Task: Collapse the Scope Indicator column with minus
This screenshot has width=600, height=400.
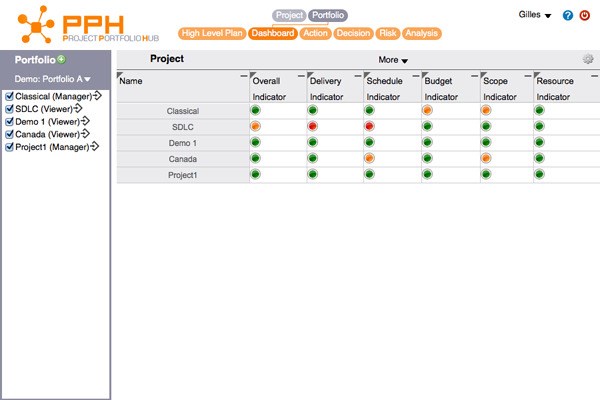Action: 528,76
